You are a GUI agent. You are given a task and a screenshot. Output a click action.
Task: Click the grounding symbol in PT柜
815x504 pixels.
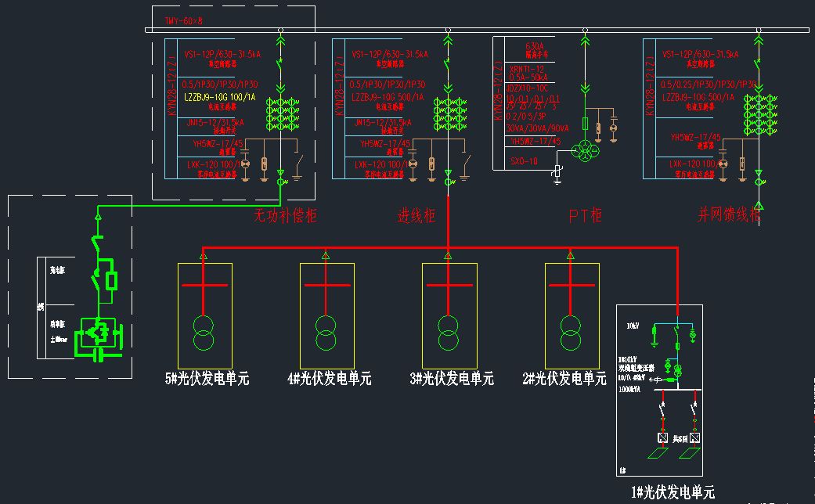click(557, 180)
